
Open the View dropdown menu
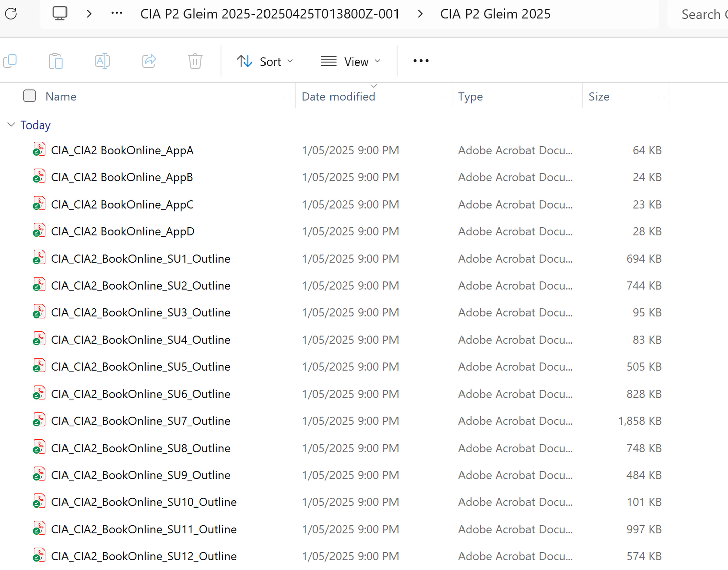pyautogui.click(x=351, y=61)
